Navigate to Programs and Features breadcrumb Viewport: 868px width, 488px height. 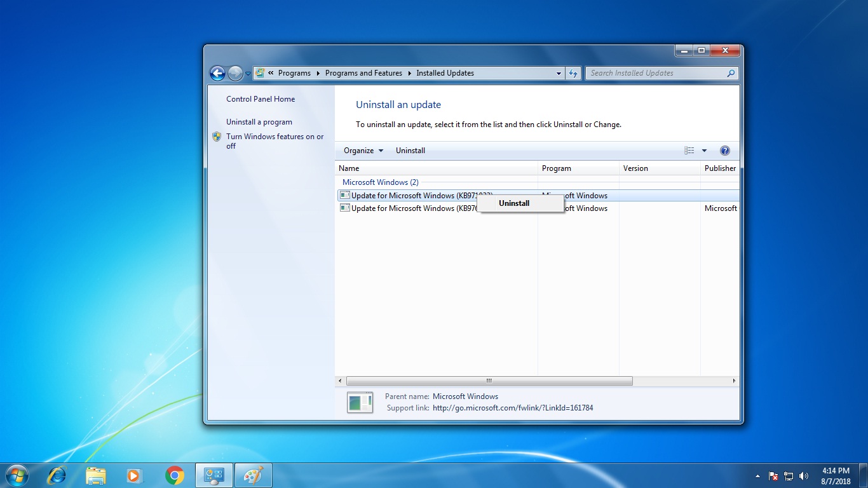click(363, 73)
